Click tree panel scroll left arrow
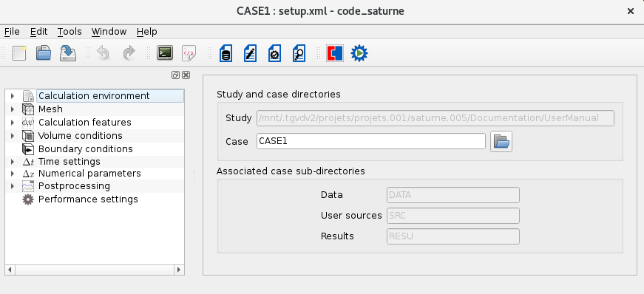Image resolution: width=644 pixels, height=294 pixels. pyautogui.click(x=10, y=270)
